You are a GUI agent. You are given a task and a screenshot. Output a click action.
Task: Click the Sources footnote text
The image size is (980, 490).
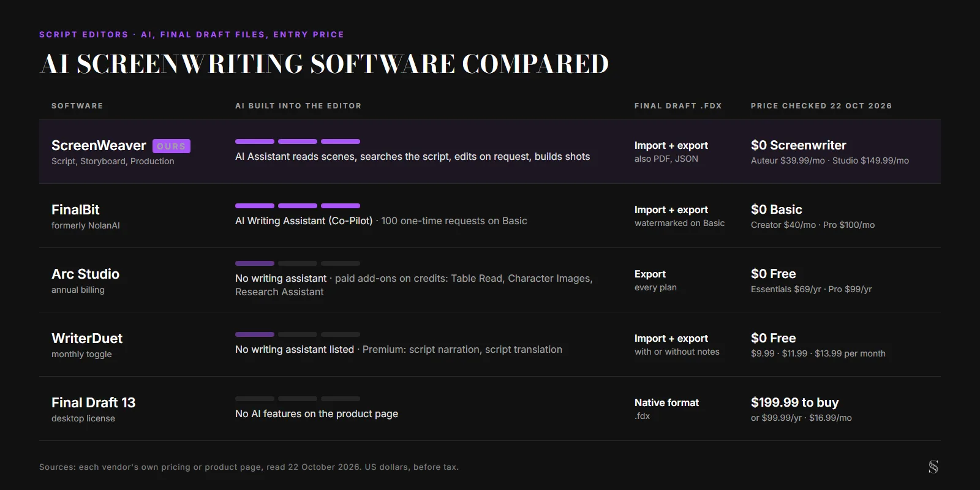[249, 467]
